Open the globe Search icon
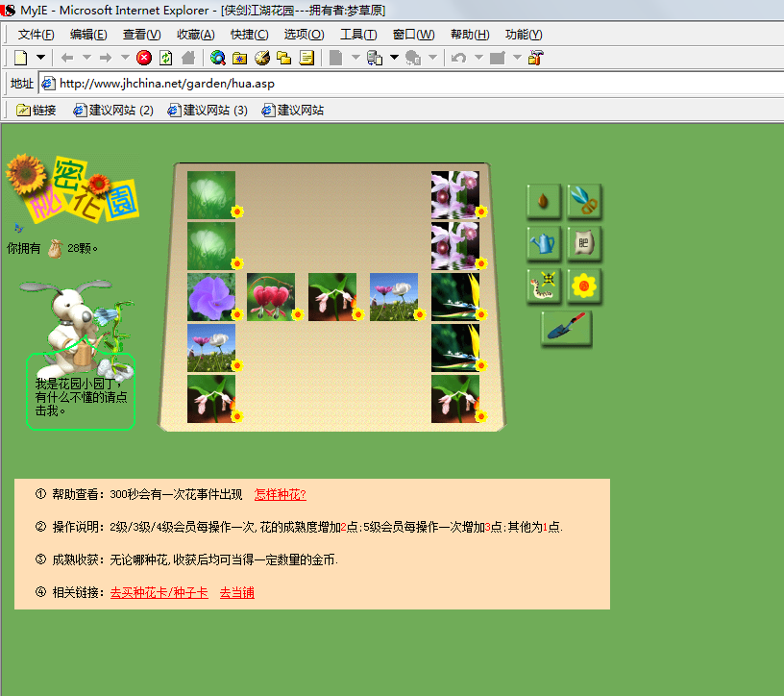The width and height of the screenshot is (784, 696). click(218, 58)
